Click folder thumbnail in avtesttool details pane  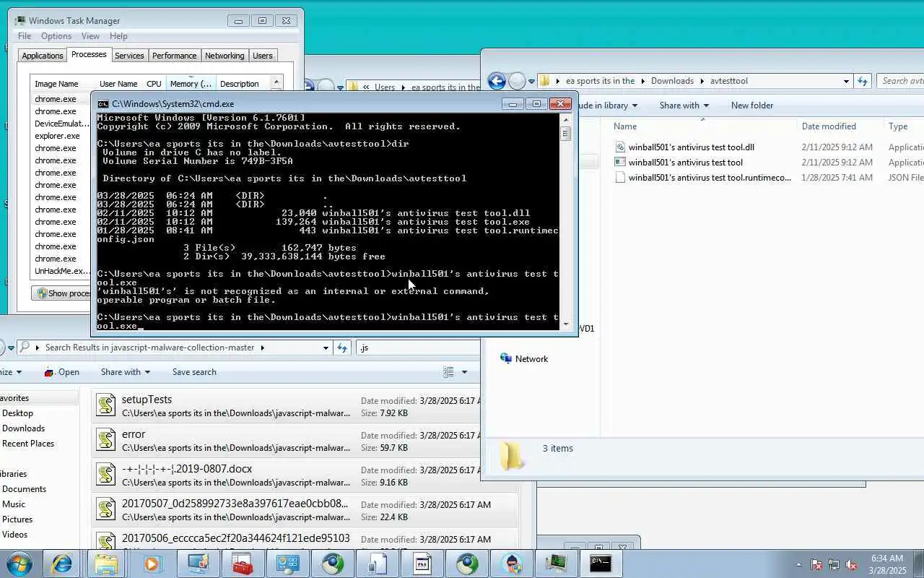click(512, 455)
